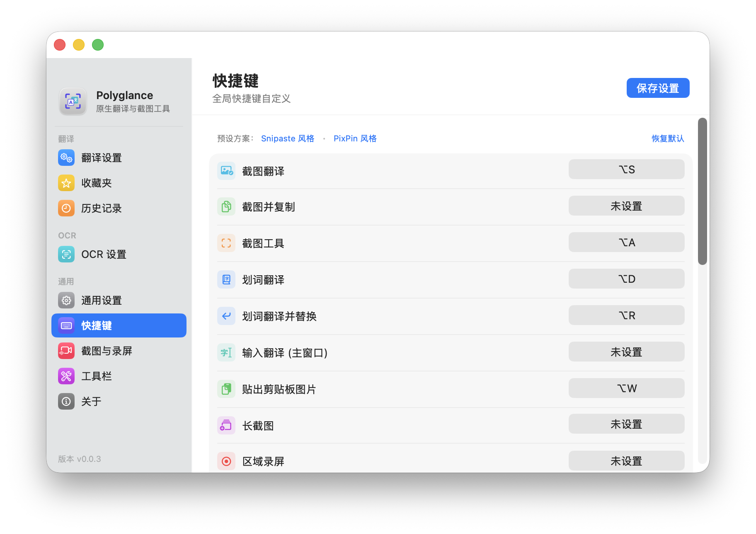
Task: Select 快捷键 in the sidebar
Action: (119, 325)
